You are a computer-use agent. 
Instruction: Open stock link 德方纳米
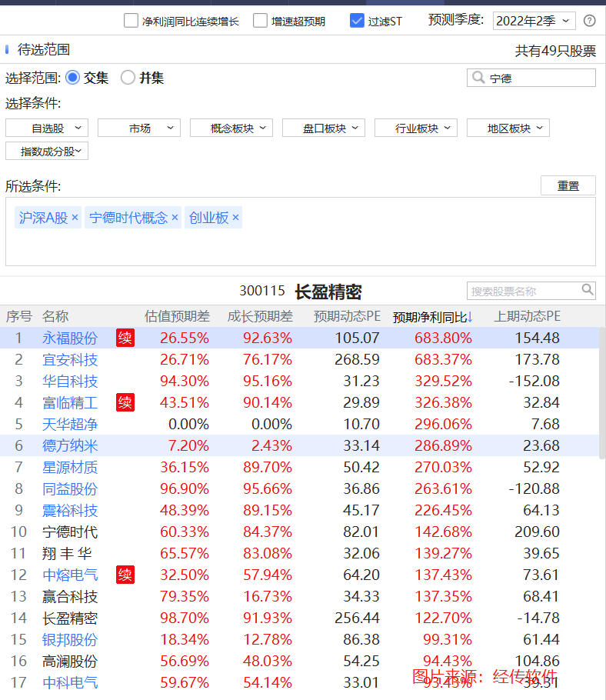click(70, 446)
